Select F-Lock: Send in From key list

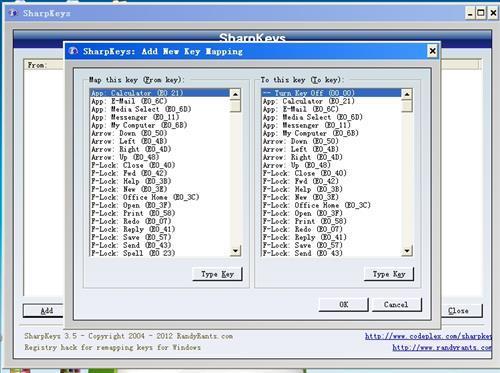click(160, 245)
